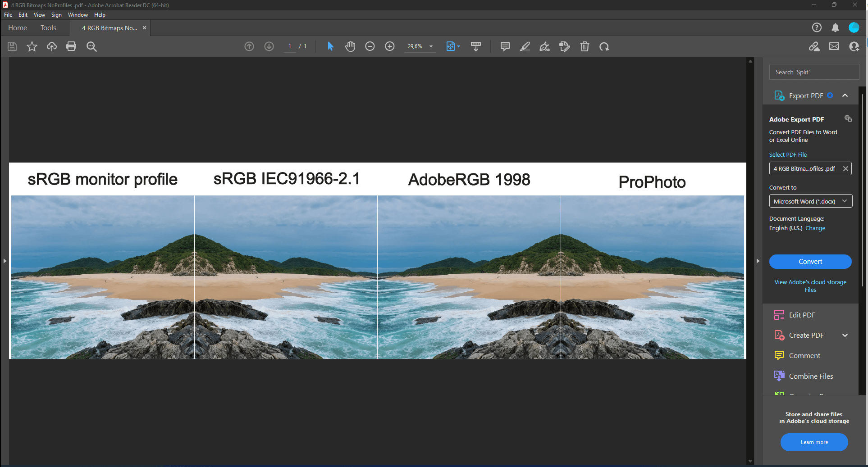Screen dimensions: 868x467
Task: Send file by email envelope icon
Action: click(834, 46)
